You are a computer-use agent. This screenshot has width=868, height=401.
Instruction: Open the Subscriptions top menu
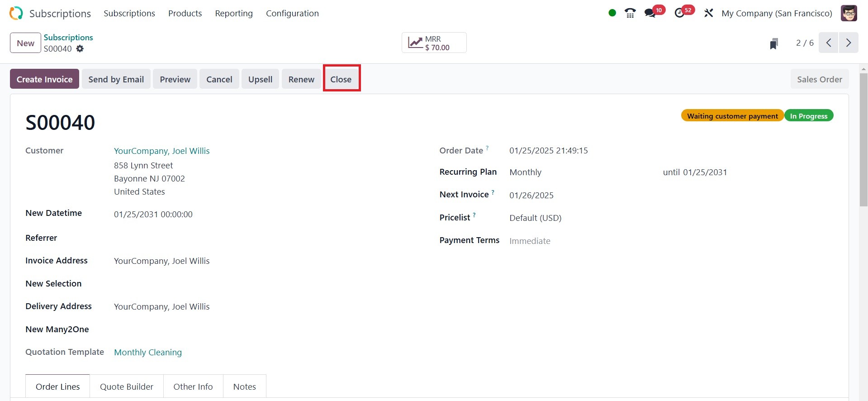pos(129,13)
